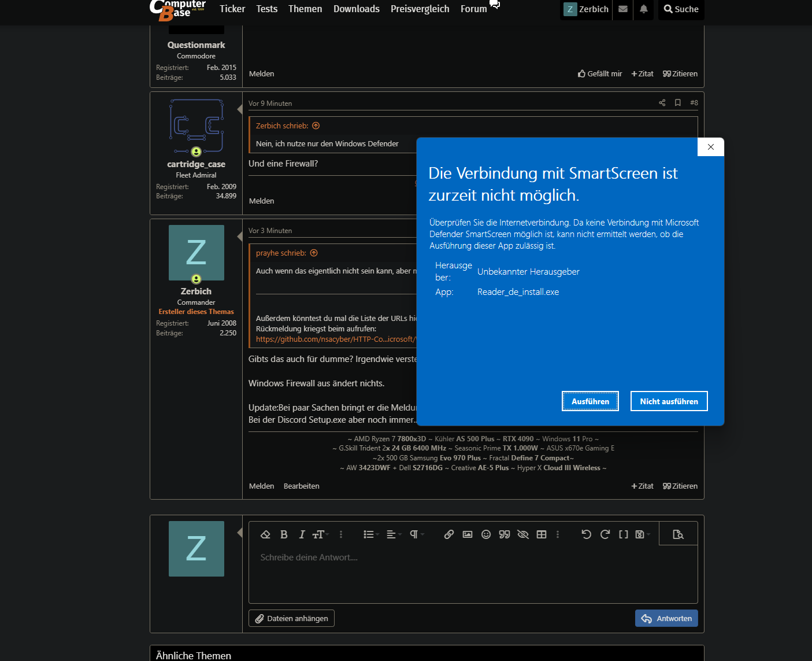812x661 pixels.
Task: Open the Downloads menu
Action: point(357,9)
